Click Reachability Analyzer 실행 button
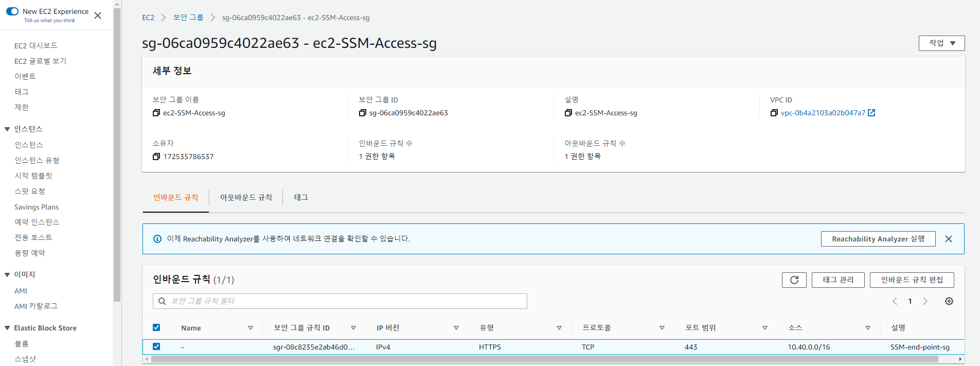The height and width of the screenshot is (366, 980). pos(878,239)
